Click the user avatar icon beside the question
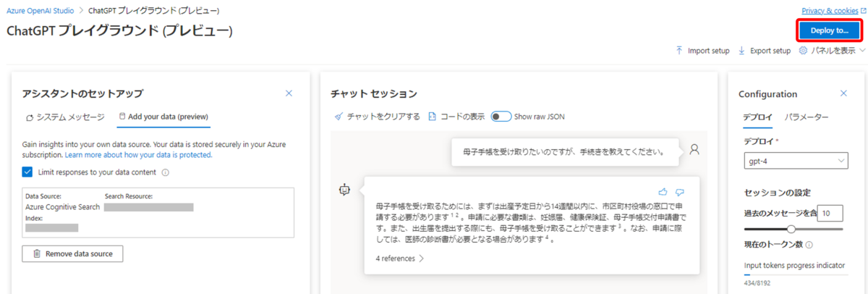The height and width of the screenshot is (294, 868). [x=694, y=150]
